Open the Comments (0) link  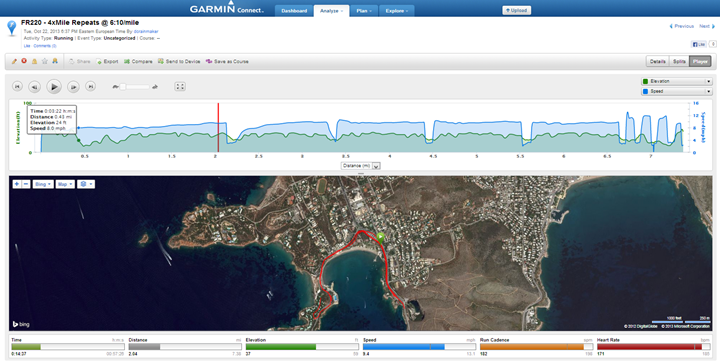pyautogui.click(x=45, y=46)
